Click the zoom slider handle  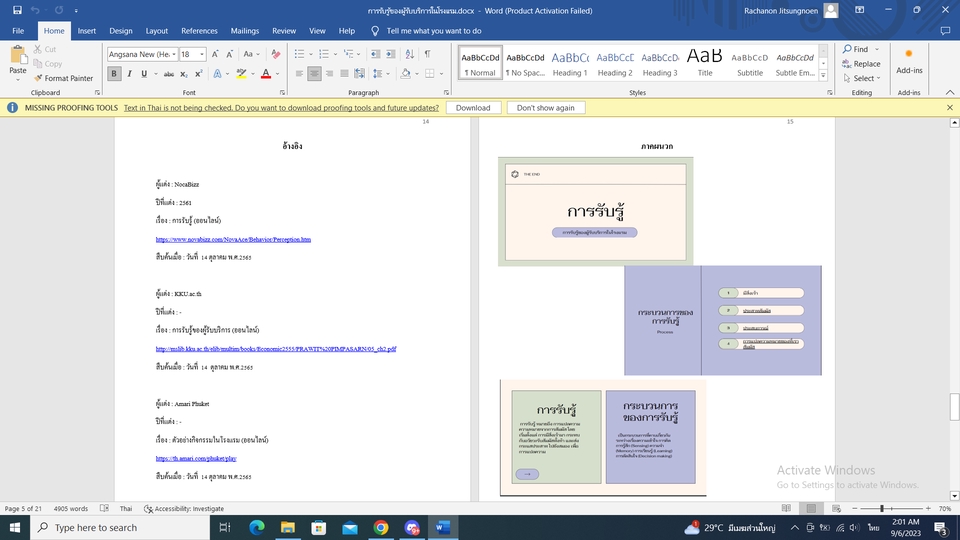(x=882, y=508)
